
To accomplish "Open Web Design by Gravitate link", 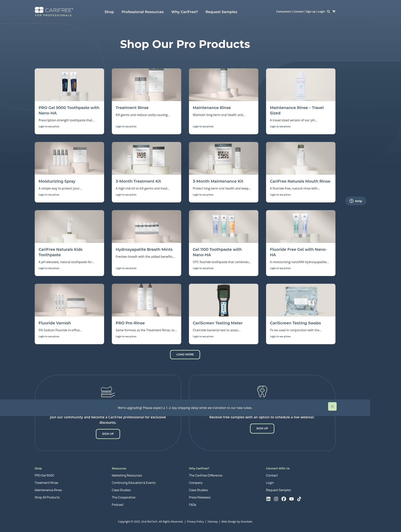I will click(237, 522).
